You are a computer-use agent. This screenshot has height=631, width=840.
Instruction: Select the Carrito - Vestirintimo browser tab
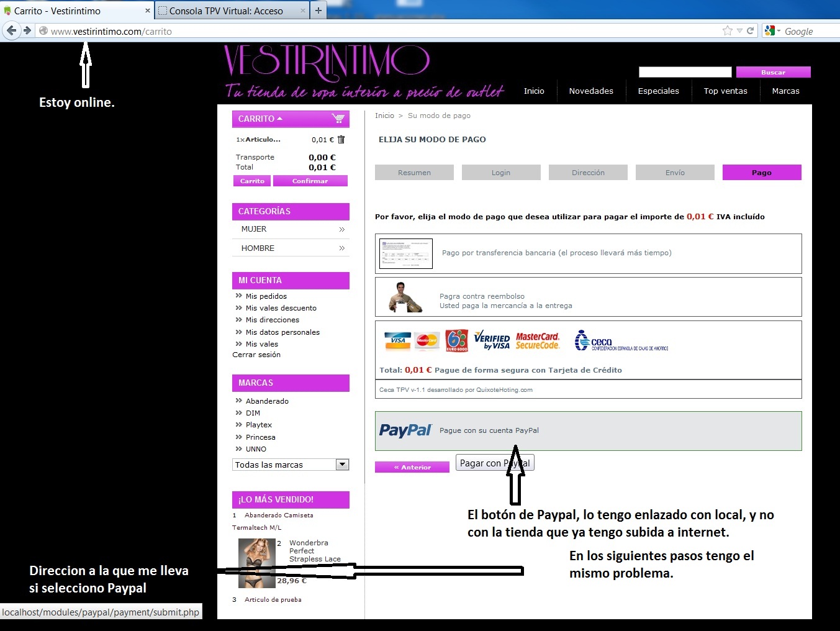76,11
